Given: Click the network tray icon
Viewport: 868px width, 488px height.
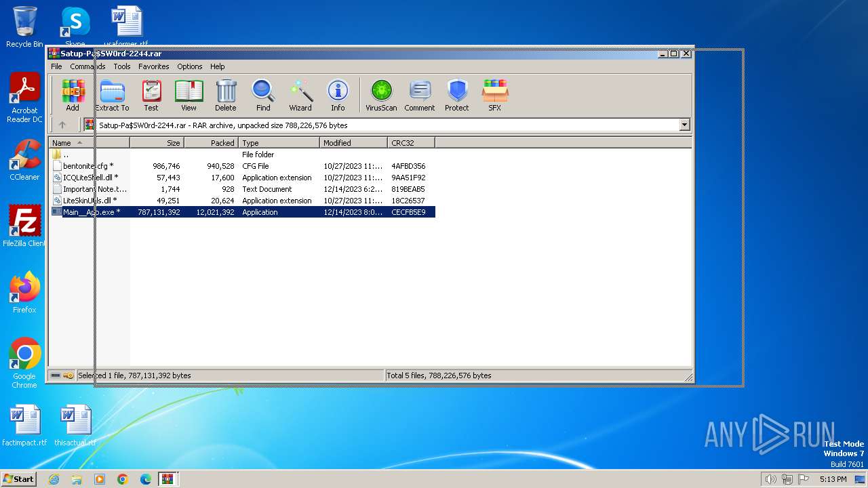Looking at the screenshot, I should point(787,479).
